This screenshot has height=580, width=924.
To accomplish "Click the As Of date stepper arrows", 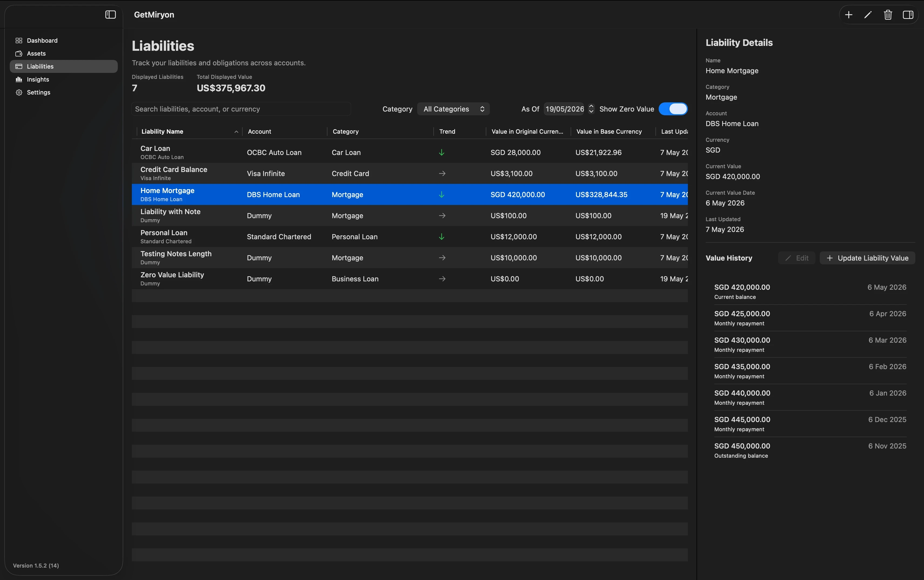I will point(591,109).
